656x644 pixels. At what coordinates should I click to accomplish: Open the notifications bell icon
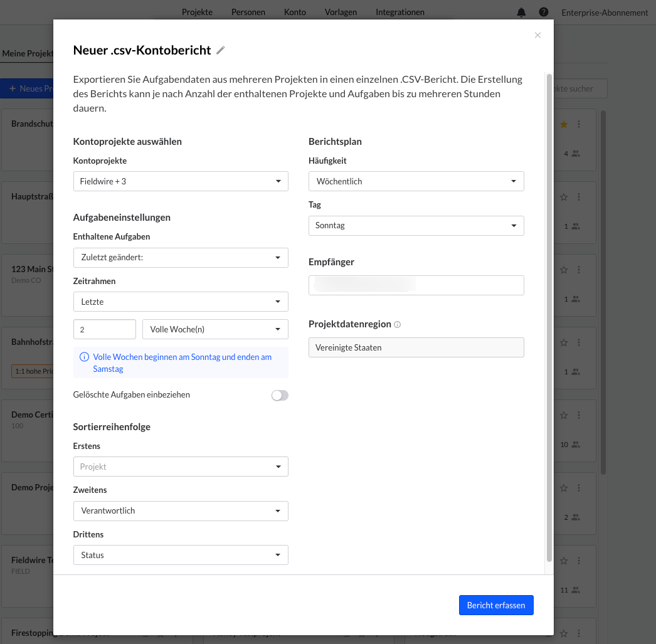[521, 13]
